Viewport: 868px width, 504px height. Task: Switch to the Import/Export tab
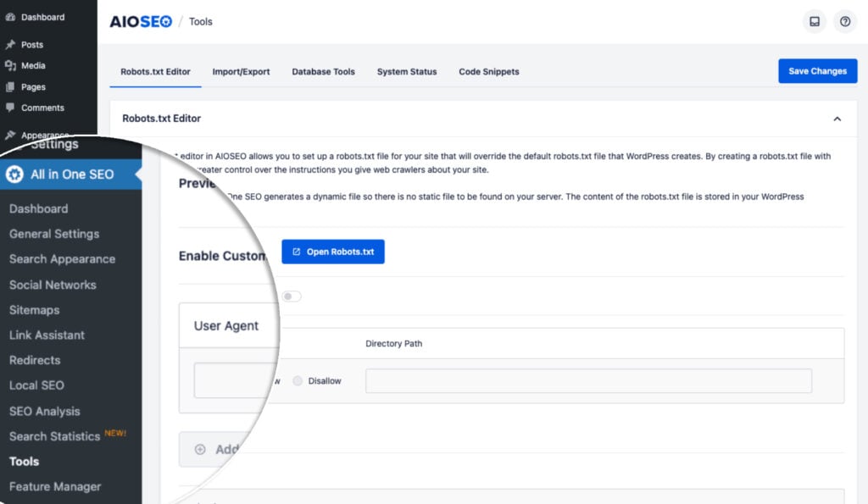[x=241, y=72]
